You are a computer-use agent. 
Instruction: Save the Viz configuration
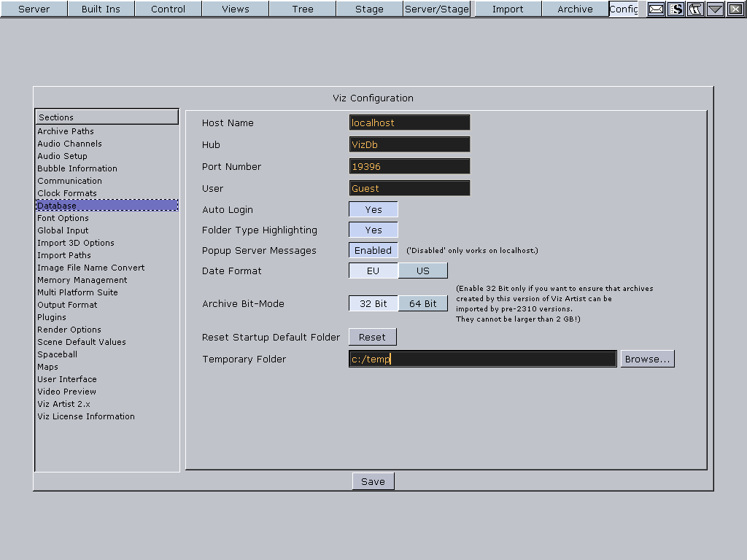tap(373, 481)
